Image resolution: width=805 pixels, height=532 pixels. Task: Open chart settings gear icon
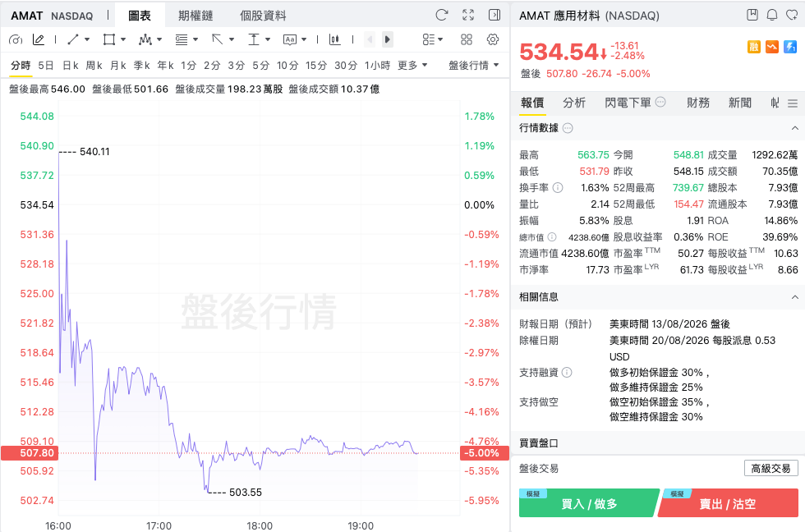coord(493,39)
